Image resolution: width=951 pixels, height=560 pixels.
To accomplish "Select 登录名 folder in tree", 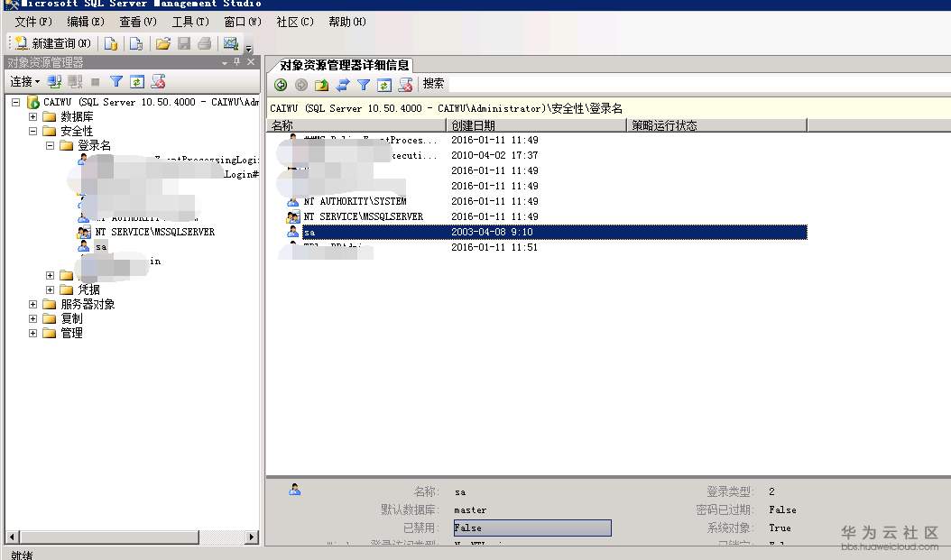I will point(94,145).
